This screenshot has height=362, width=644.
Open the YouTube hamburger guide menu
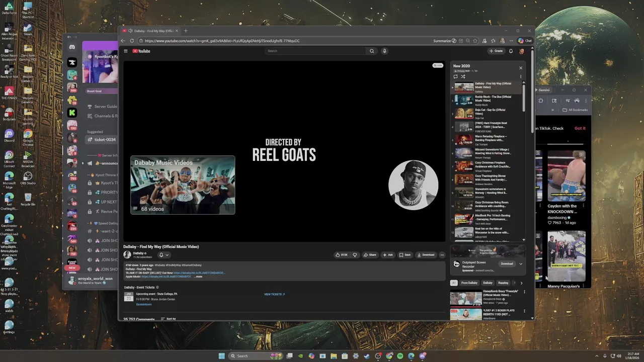[x=126, y=51]
